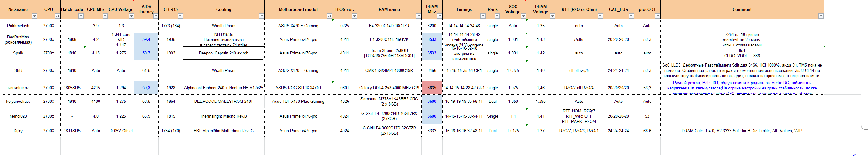This screenshot has height=156, width=868.
Task: Expand the Cooling column filter dropdown
Action: (261, 16)
